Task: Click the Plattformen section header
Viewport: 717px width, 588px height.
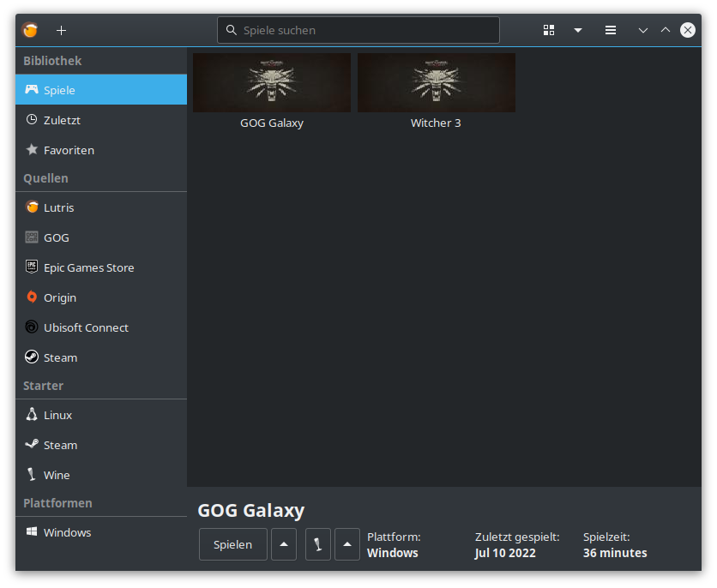Action: [x=57, y=503]
